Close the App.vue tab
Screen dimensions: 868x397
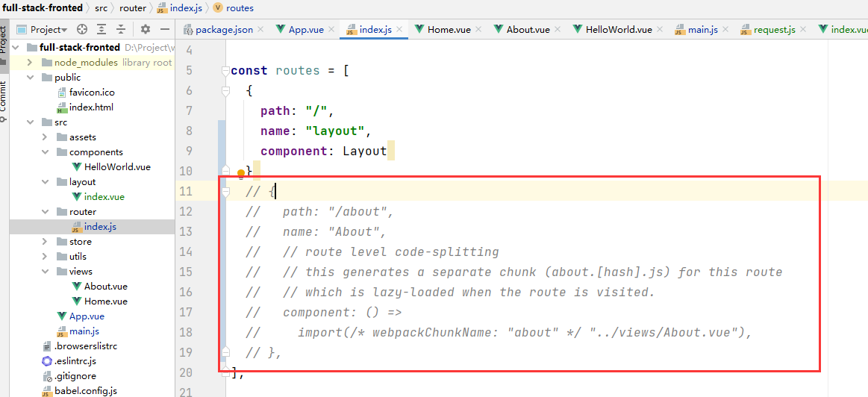coord(331,29)
